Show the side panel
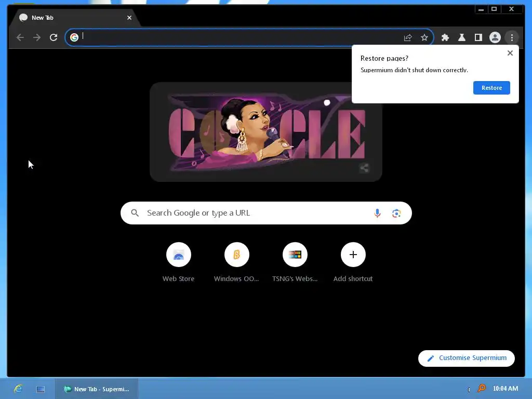The width and height of the screenshot is (532, 399). tap(478, 37)
